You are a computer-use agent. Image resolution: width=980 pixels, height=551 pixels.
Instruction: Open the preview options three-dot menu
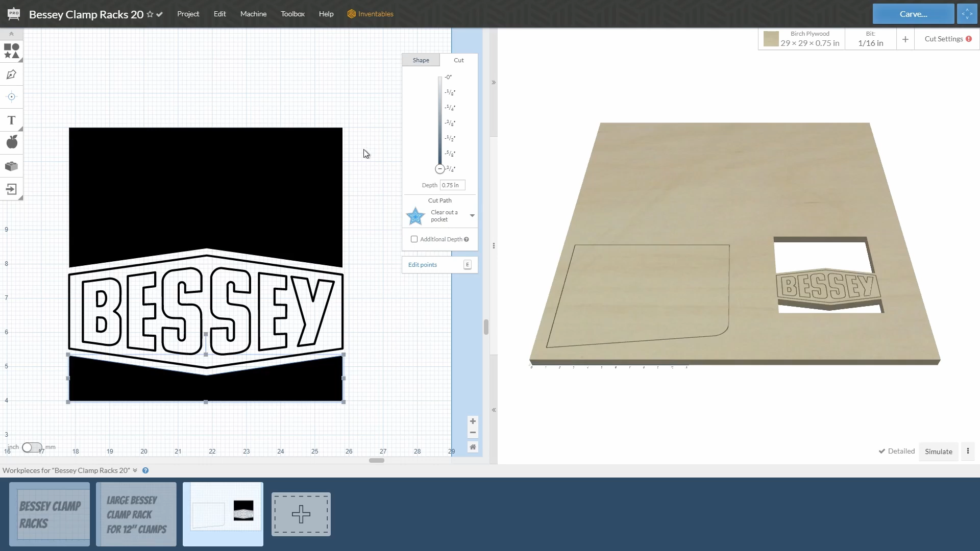click(967, 451)
